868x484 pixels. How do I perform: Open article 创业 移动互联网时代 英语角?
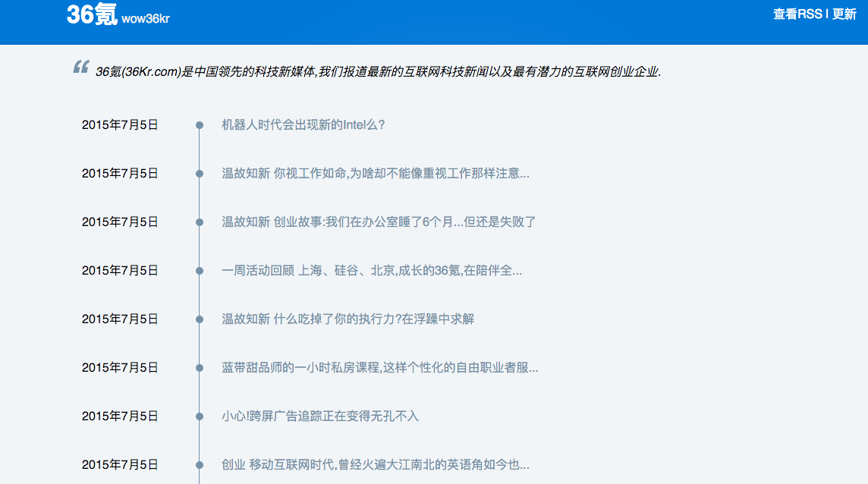coord(376,464)
